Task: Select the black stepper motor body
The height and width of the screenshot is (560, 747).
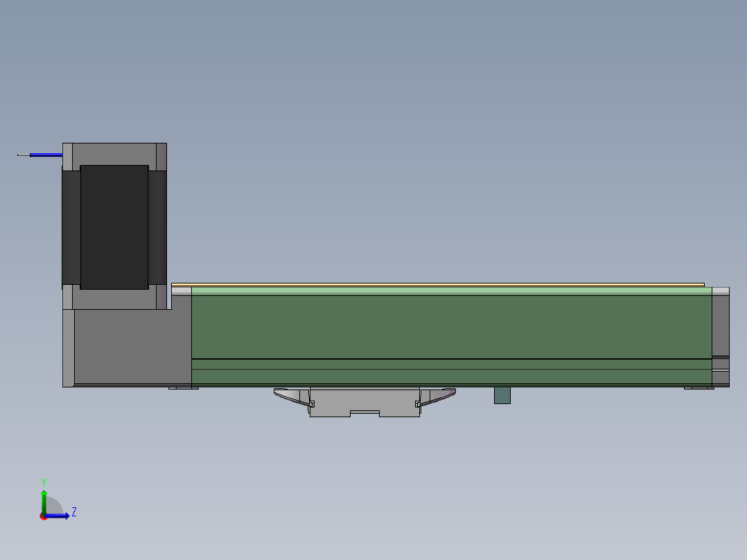Action: point(114,229)
